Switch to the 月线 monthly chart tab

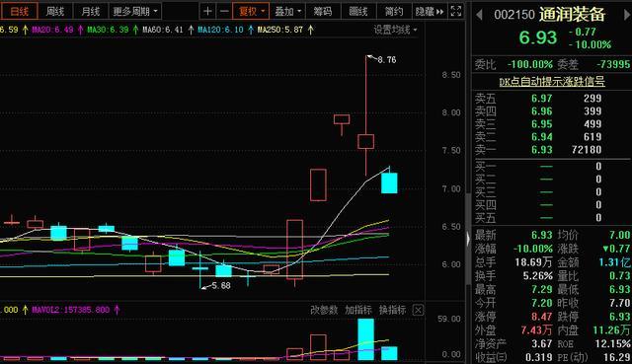90,11
